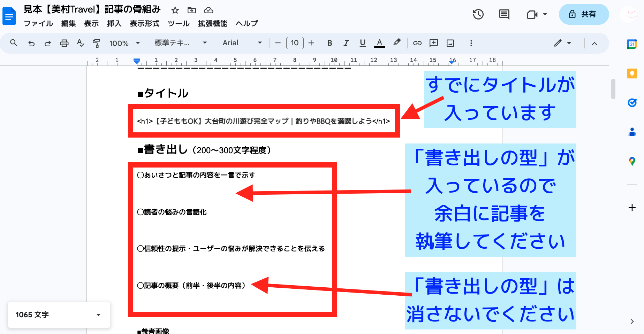The image size is (644, 334).
Task: Open the zoom 100% dropdown
Action: point(124,43)
